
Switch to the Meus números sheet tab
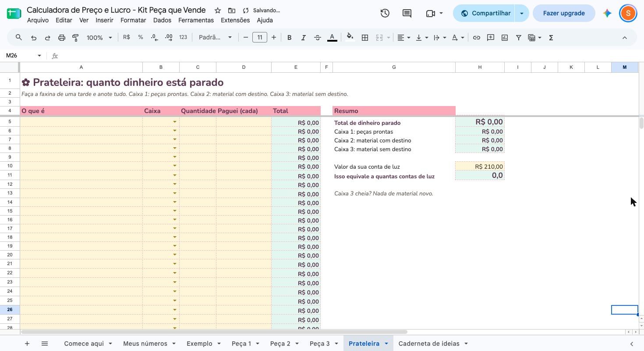point(145,344)
